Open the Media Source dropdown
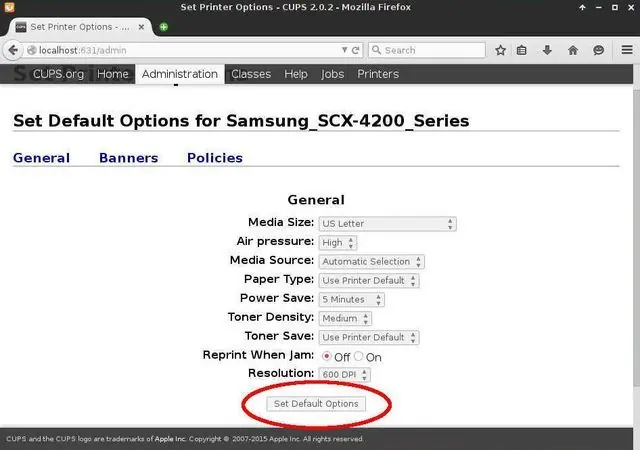Screen dimensions: 640x450 [x=371, y=262]
